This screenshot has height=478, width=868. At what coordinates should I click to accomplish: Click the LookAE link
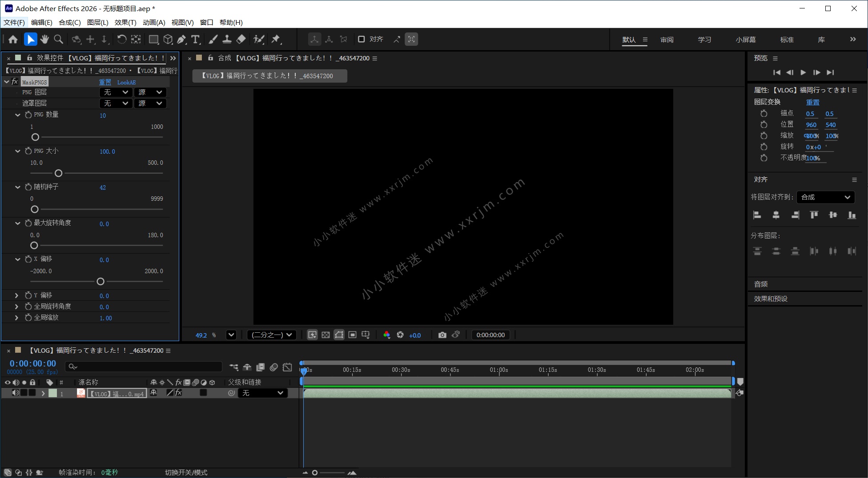126,82
